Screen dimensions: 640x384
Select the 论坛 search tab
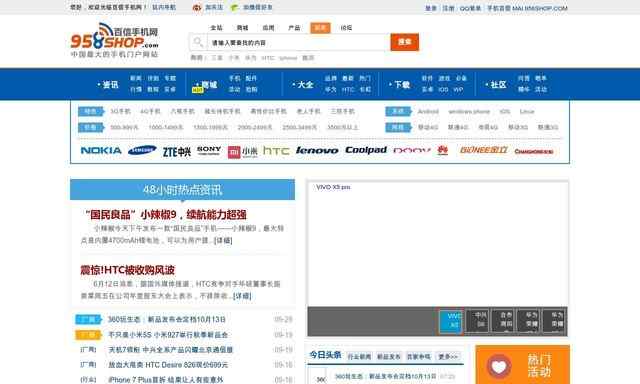347,28
